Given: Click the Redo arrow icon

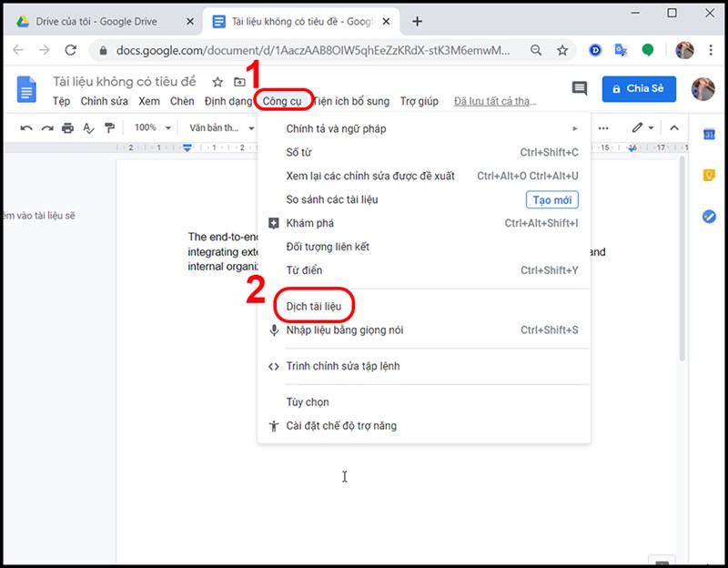Looking at the screenshot, I should [x=47, y=127].
